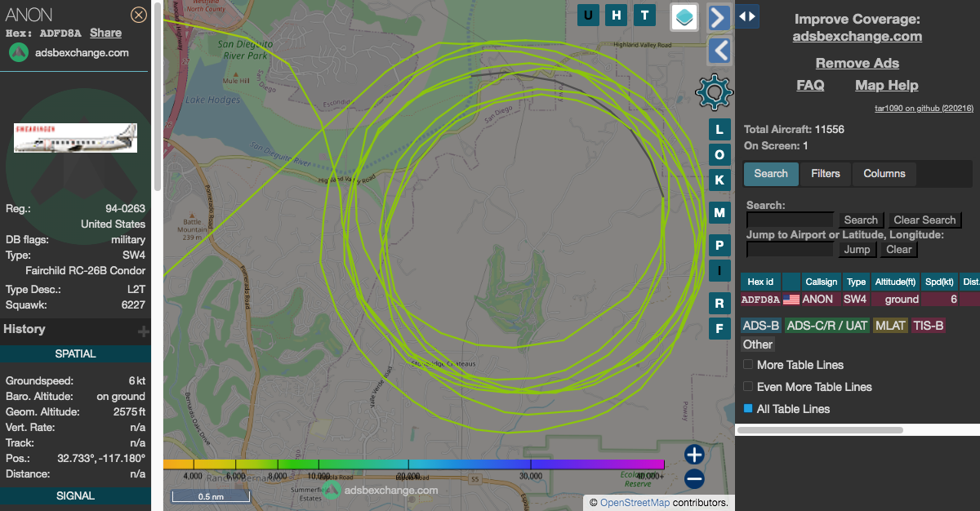980x511 pixels.
Task: Click the altitude color legend bar
Action: (x=414, y=464)
